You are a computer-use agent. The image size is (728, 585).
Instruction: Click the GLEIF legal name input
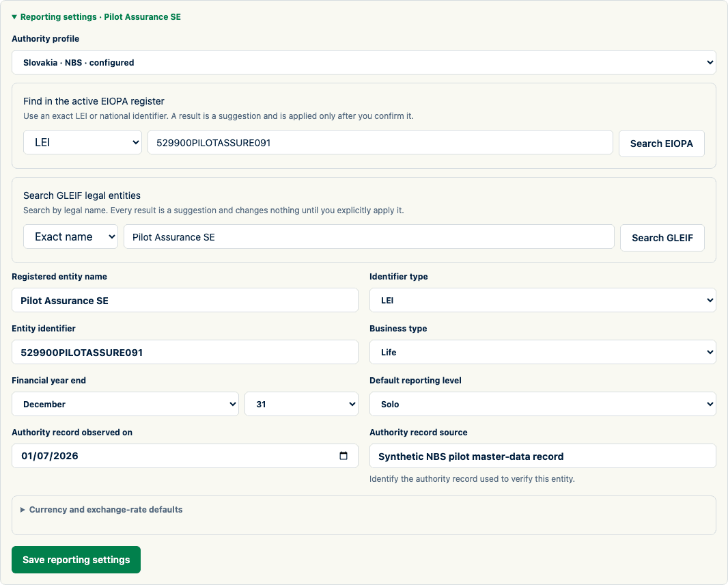369,236
